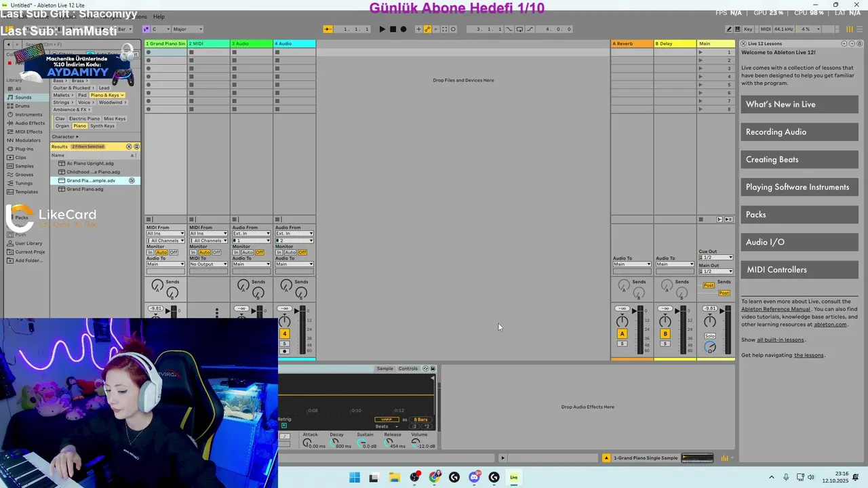Arm track 4 for recording
The height and width of the screenshot is (488, 868).
point(285,351)
